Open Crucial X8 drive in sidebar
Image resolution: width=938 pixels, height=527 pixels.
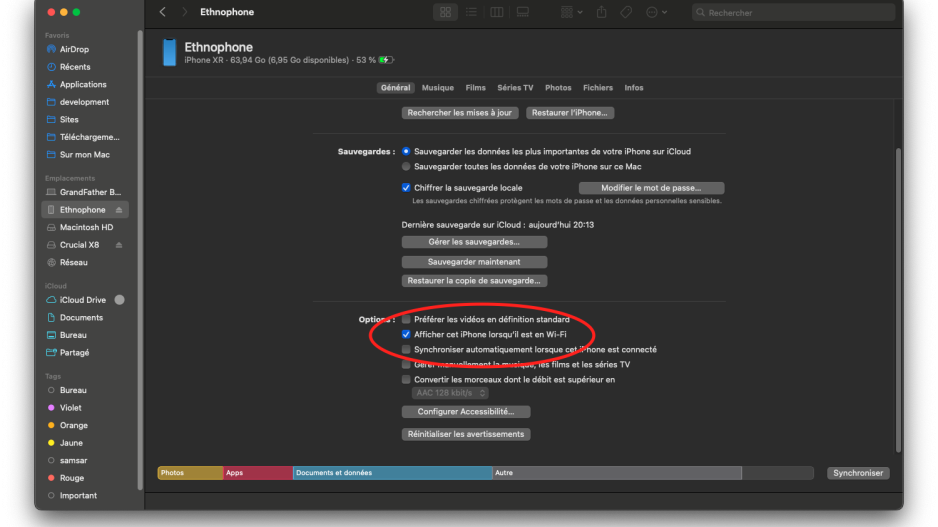pyautogui.click(x=79, y=245)
